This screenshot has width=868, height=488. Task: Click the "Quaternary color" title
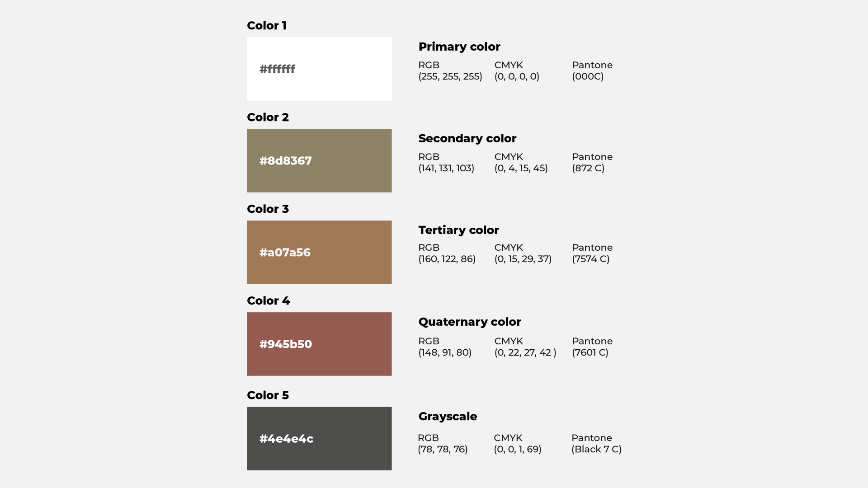tap(470, 322)
